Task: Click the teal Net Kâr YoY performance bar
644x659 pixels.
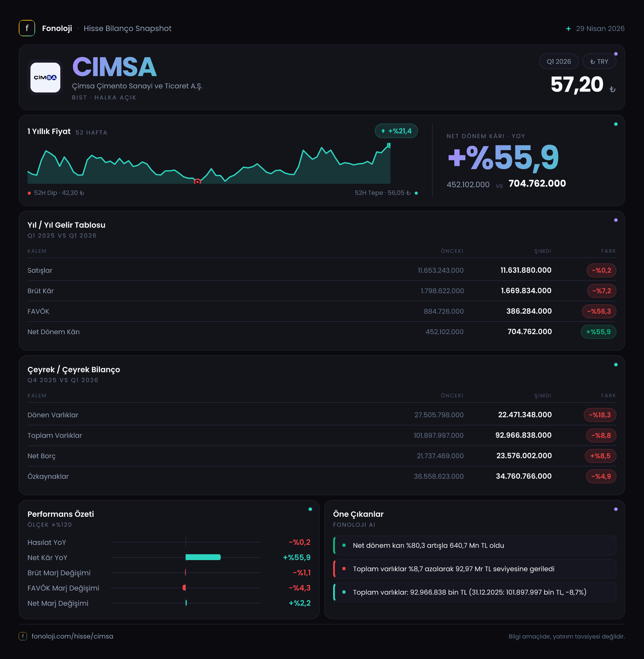Action: point(203,557)
